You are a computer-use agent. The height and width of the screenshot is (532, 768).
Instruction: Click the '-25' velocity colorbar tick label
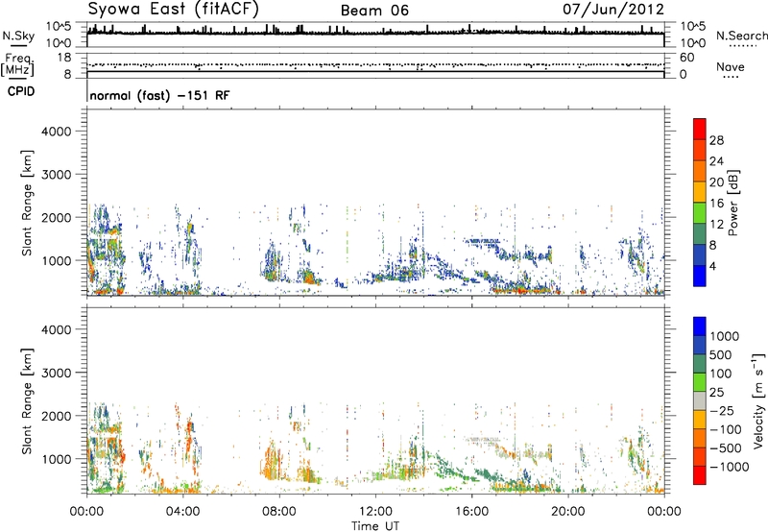[721, 410]
